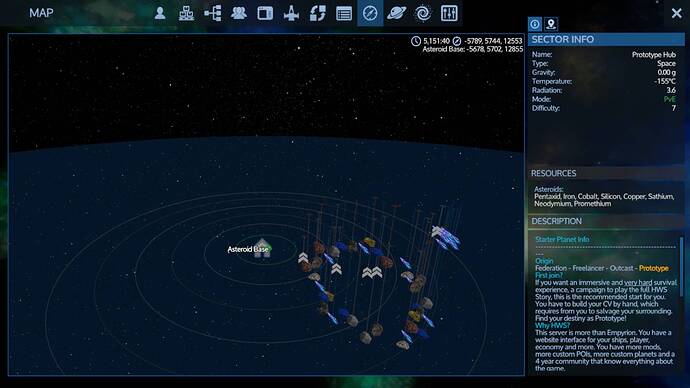This screenshot has width=690, height=388.
Task: Open the settings sliders icon
Action: coord(449,13)
